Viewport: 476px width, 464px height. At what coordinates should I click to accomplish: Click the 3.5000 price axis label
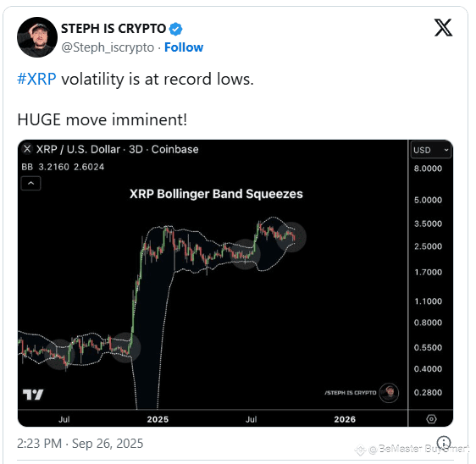(x=428, y=224)
